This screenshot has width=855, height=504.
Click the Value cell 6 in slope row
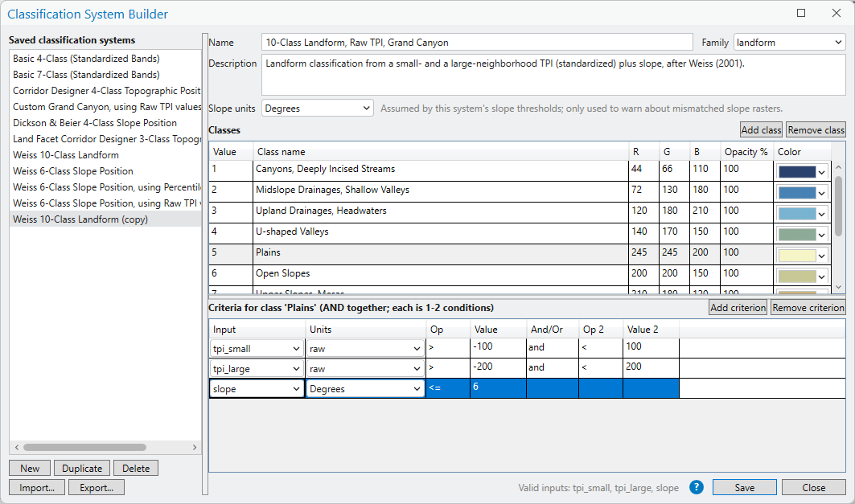click(x=498, y=388)
